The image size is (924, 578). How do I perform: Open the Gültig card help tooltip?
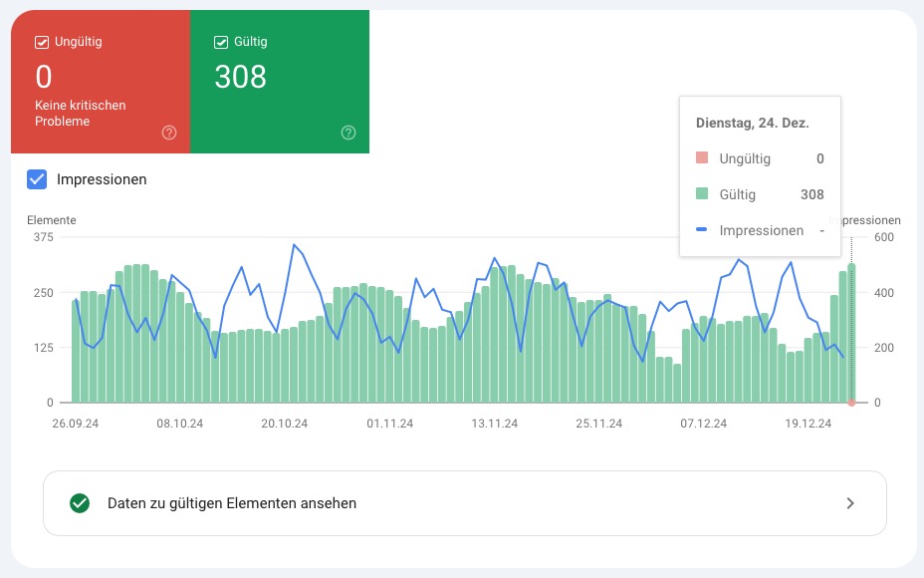(x=347, y=131)
